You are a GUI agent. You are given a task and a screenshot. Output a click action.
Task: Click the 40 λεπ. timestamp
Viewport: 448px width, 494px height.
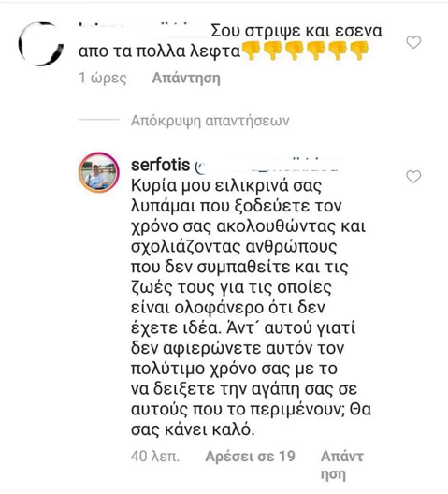155,457
